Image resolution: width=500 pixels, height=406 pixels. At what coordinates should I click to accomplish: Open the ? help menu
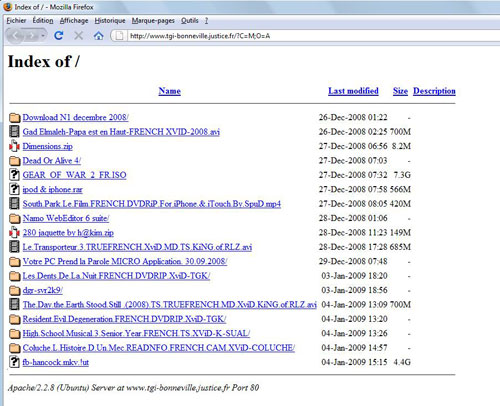(206, 21)
